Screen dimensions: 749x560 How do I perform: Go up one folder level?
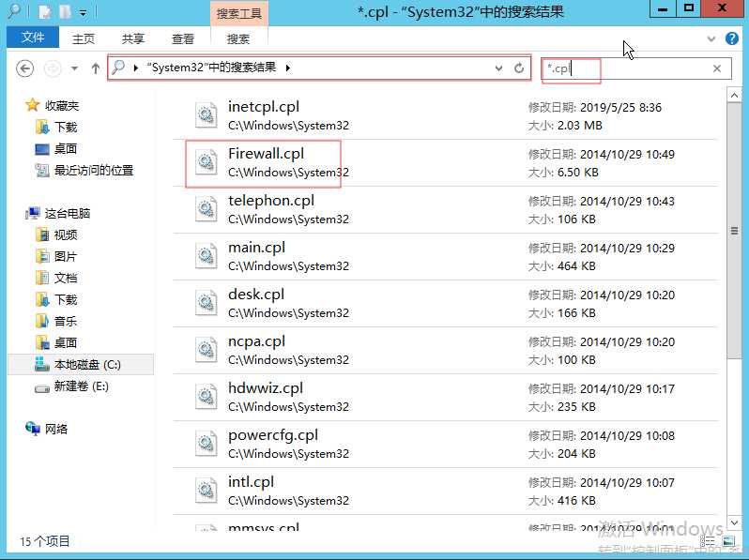coord(96,68)
